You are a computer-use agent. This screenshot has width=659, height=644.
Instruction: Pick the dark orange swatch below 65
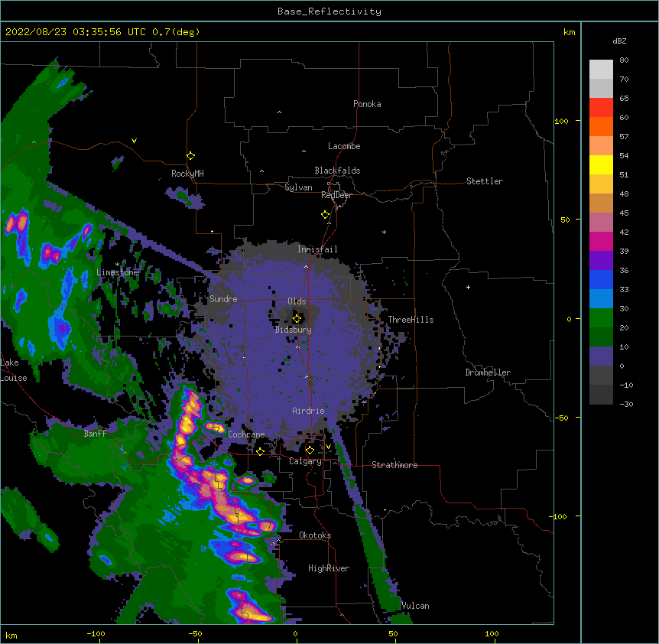[601, 126]
